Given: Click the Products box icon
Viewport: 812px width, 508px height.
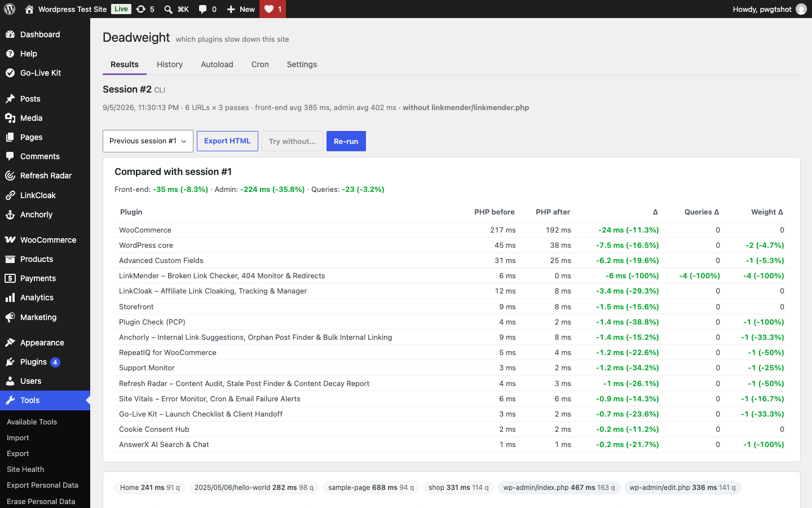Looking at the screenshot, I should (x=10, y=259).
